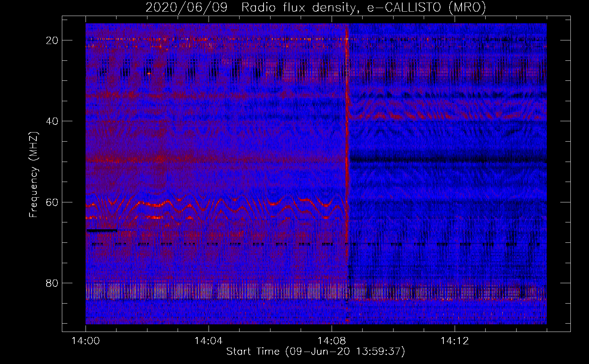589x364 pixels.
Task: Click the '14:00' time axis tick label
Action: point(86,341)
